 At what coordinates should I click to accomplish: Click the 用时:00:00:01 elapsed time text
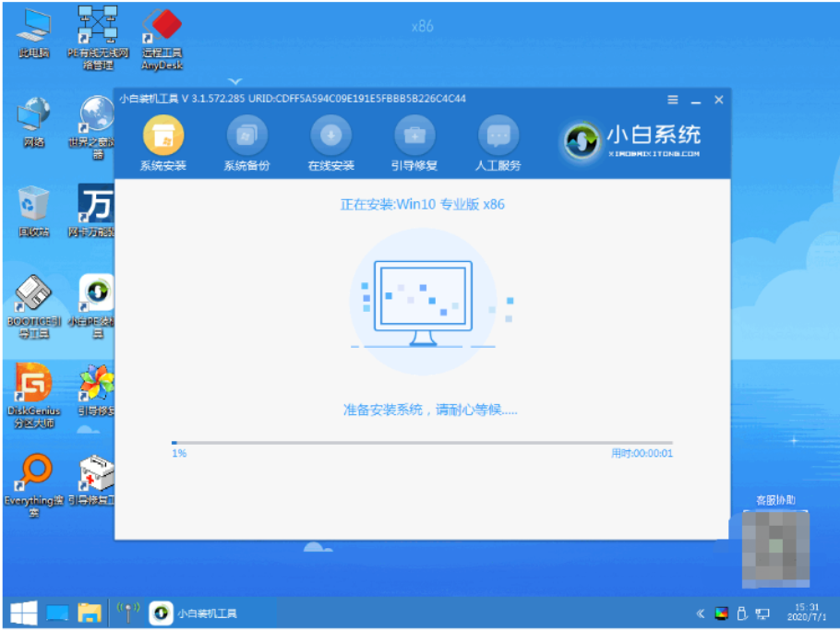pyautogui.click(x=642, y=453)
